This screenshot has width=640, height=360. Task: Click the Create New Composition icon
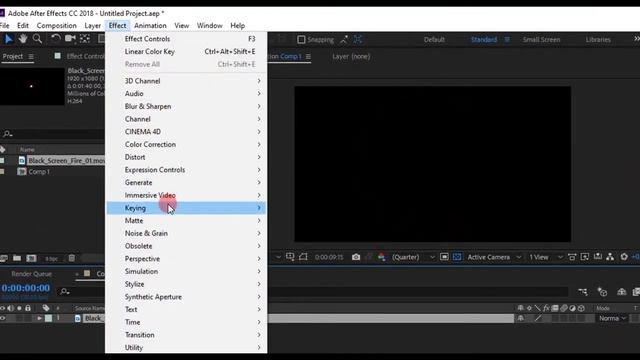(31, 258)
